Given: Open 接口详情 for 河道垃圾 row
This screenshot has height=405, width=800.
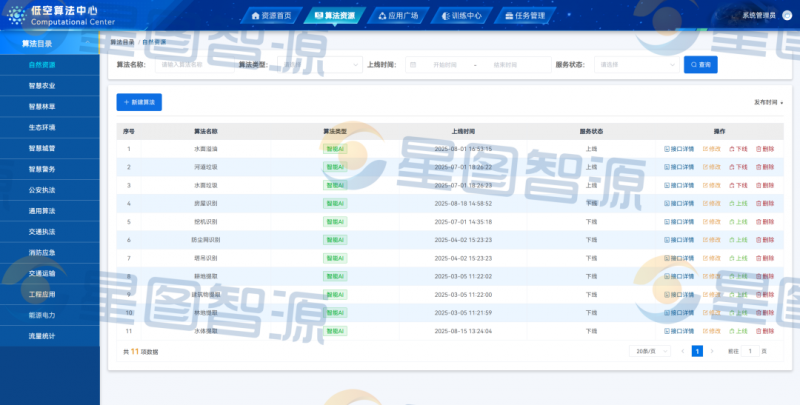Looking at the screenshot, I should tap(679, 167).
